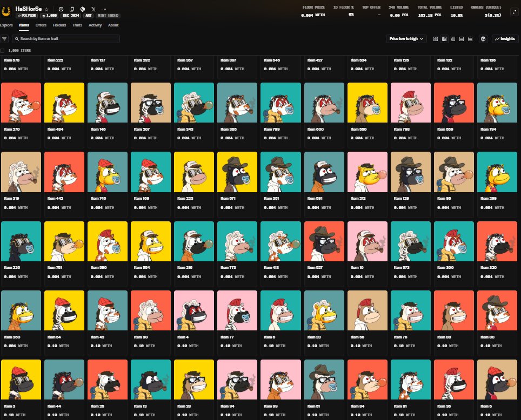Open the Item 80 cowboy hat thumbnail
This screenshot has height=420, width=521.
pyautogui.click(x=497, y=310)
